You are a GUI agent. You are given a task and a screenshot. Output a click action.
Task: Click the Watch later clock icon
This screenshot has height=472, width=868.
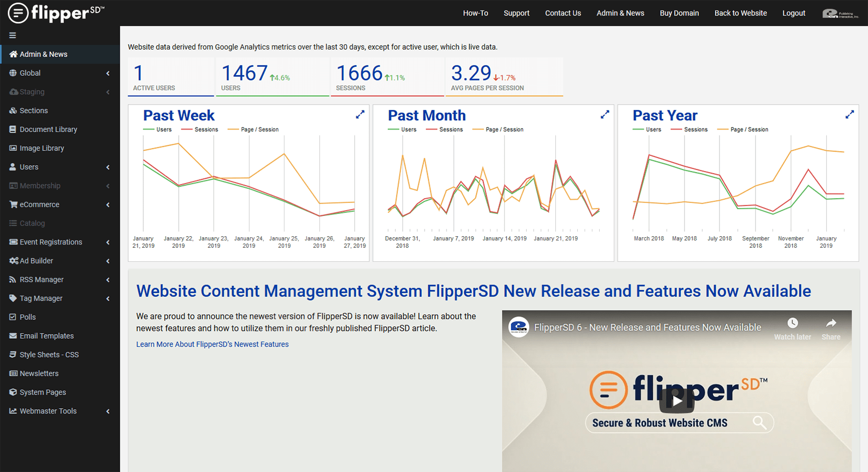click(793, 323)
